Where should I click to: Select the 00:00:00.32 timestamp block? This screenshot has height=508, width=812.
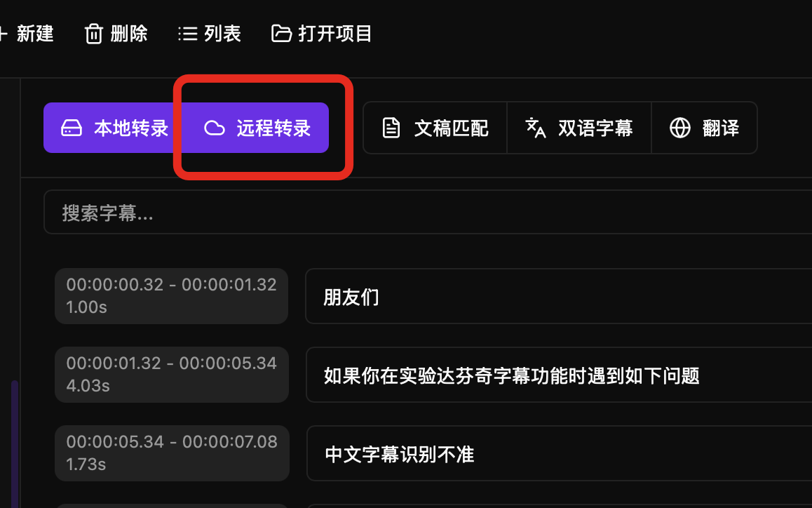(x=171, y=296)
